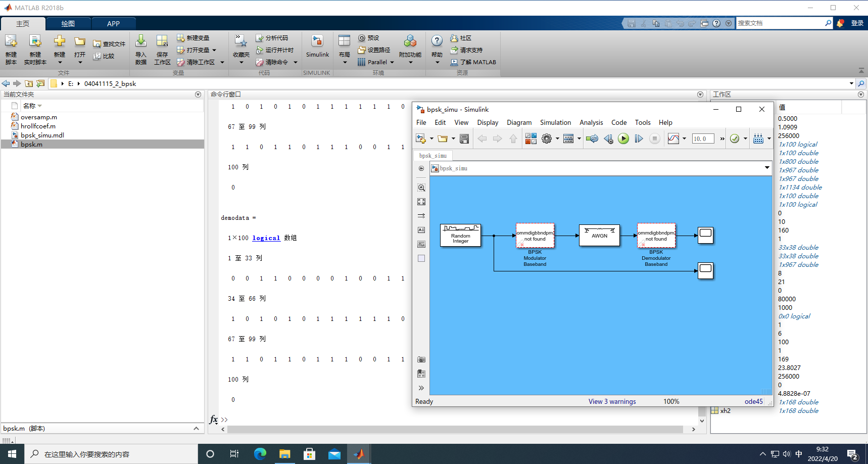Click the simulation stop time field
868x464 pixels.
(x=703, y=138)
